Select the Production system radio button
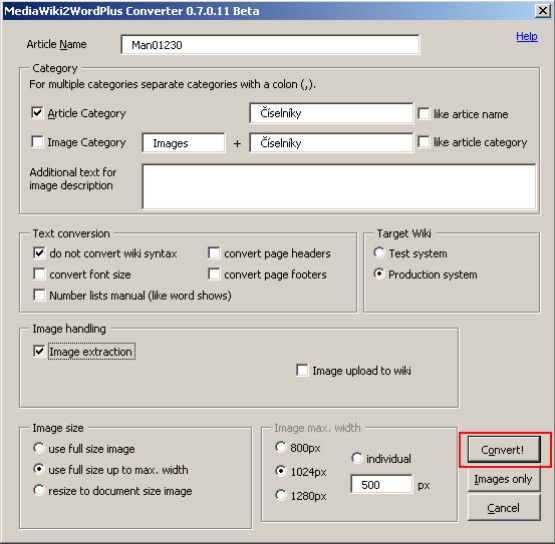555x544 pixels. click(x=379, y=274)
